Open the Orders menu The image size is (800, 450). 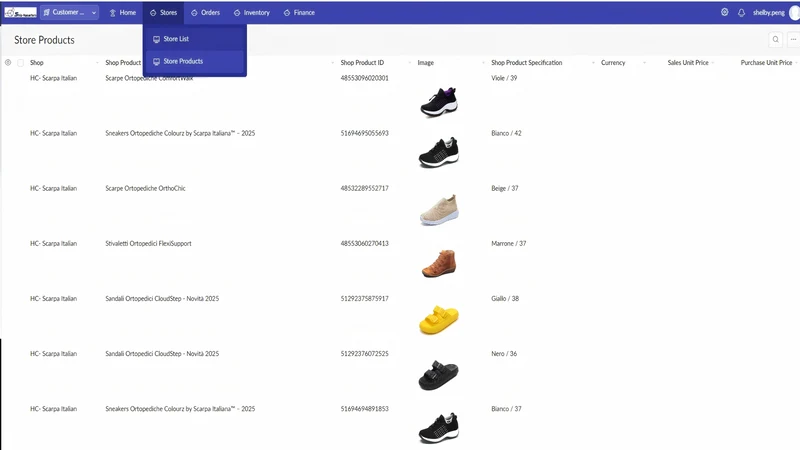205,13
